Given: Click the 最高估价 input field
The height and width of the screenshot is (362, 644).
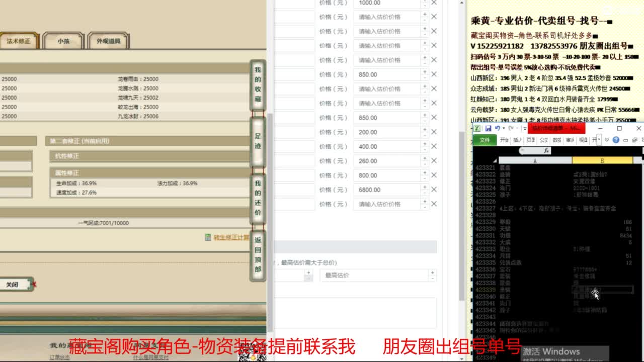Looking at the screenshot, I should pyautogui.click(x=374, y=276).
